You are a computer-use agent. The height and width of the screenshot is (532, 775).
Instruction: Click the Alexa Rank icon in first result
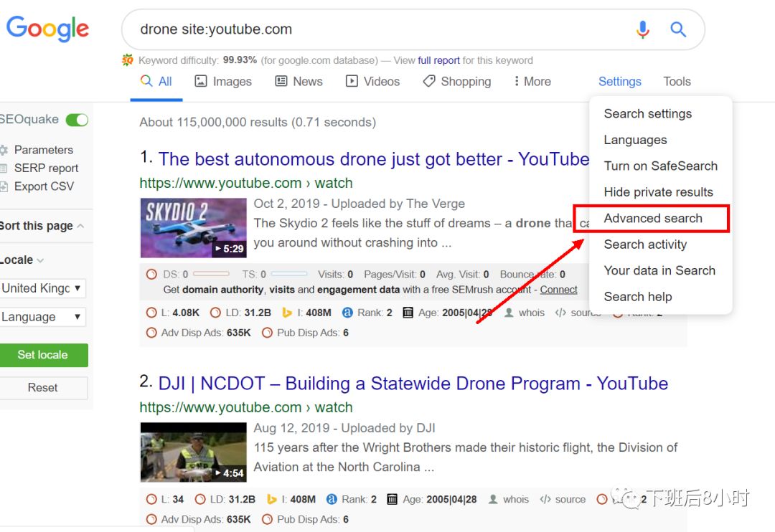coord(347,313)
